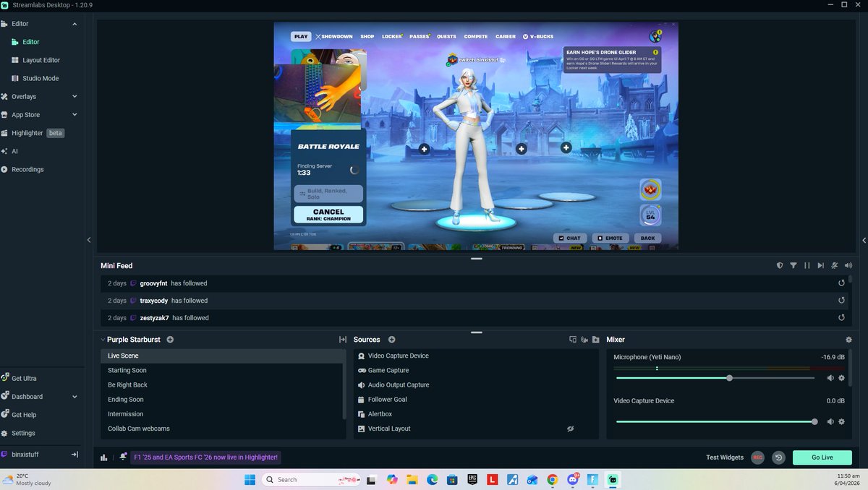Click Test Widgets
The height and width of the screenshot is (490, 868).
pos(725,457)
